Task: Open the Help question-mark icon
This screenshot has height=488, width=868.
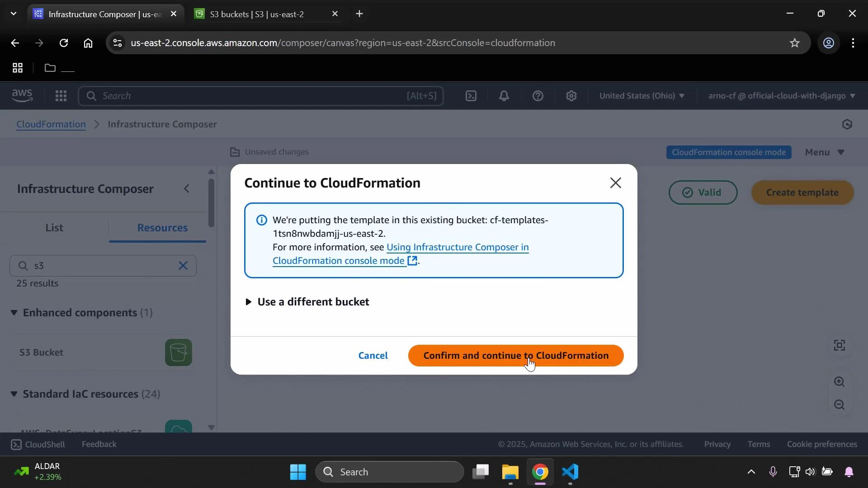Action: pyautogui.click(x=538, y=96)
